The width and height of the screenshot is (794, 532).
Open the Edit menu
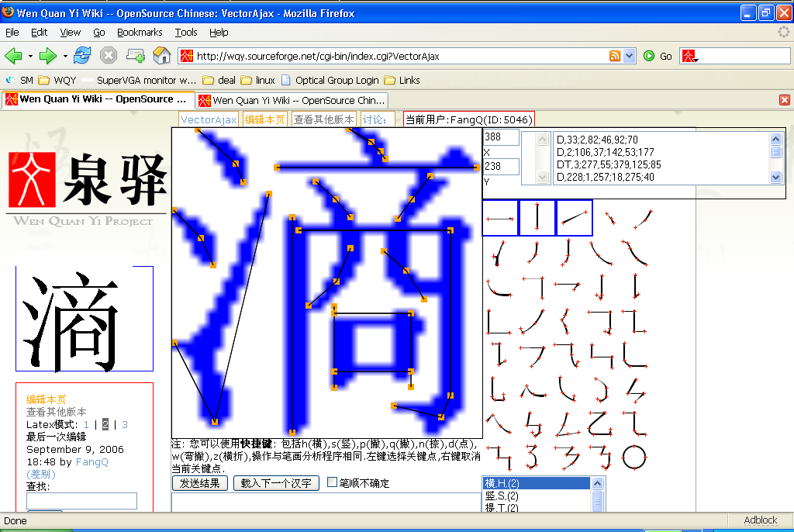pos(39,33)
